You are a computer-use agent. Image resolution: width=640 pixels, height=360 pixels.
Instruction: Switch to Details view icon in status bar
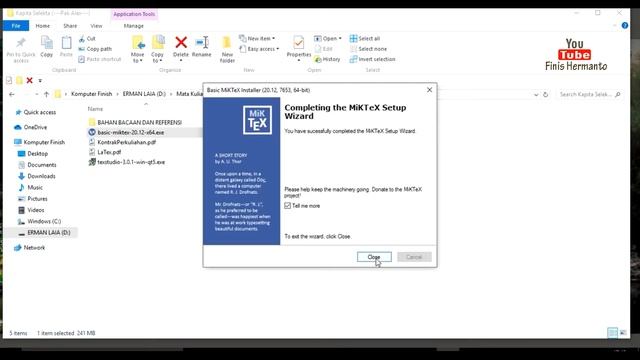(x=613, y=333)
